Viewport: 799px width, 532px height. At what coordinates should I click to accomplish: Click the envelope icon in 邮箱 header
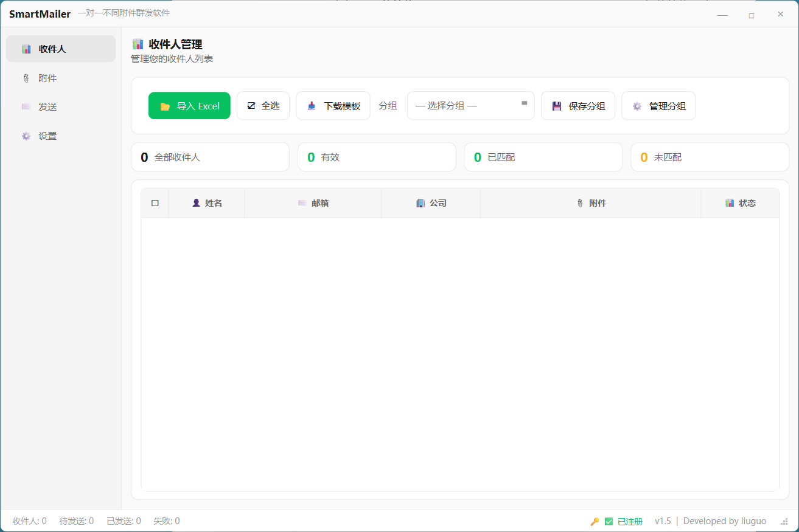click(302, 203)
